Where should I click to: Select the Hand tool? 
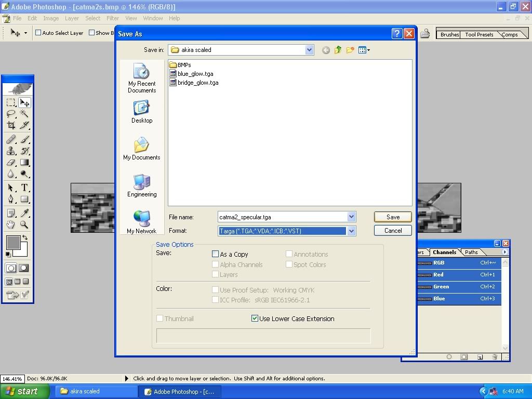[11, 224]
